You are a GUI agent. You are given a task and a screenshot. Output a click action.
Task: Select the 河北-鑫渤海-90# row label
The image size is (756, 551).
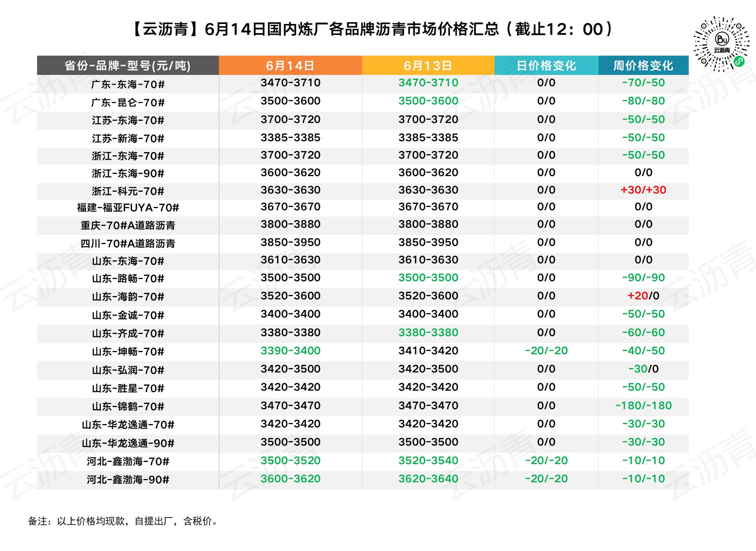pos(128,480)
